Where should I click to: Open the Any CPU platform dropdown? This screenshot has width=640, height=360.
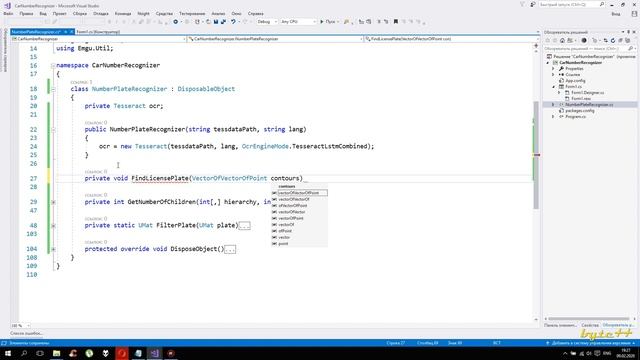298,22
